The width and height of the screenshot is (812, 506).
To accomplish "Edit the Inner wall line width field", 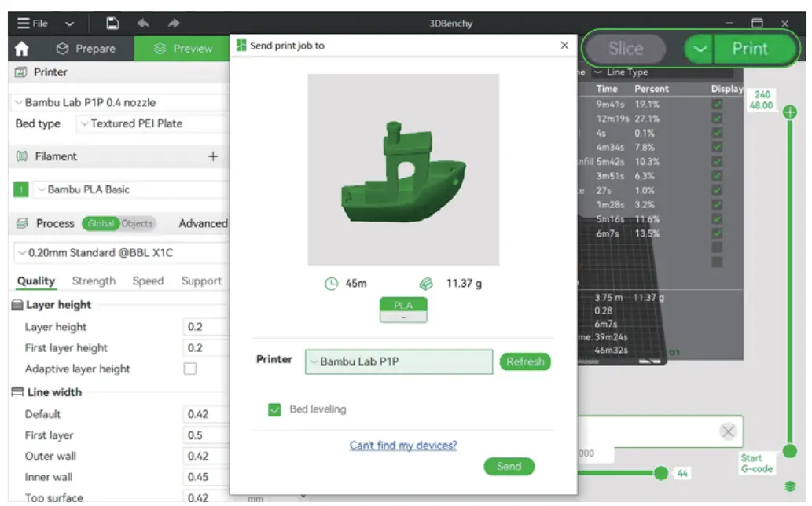I will tap(206, 477).
